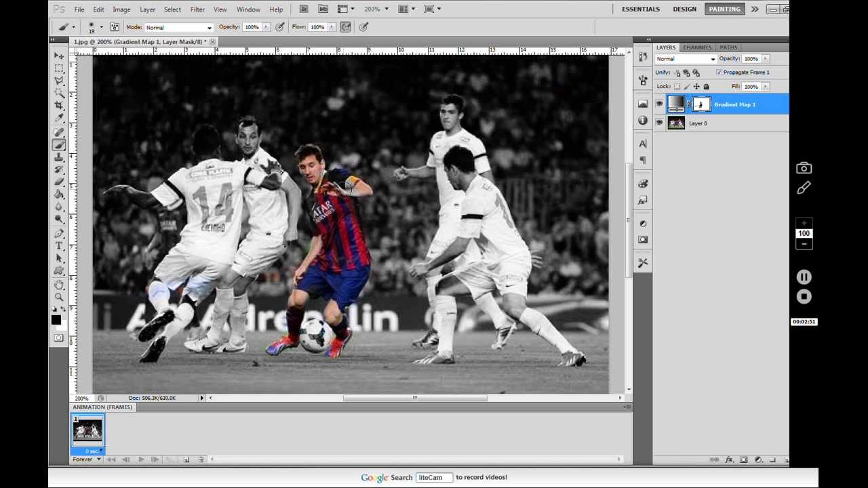
Task: Select the Hand tool
Action: tap(59, 285)
